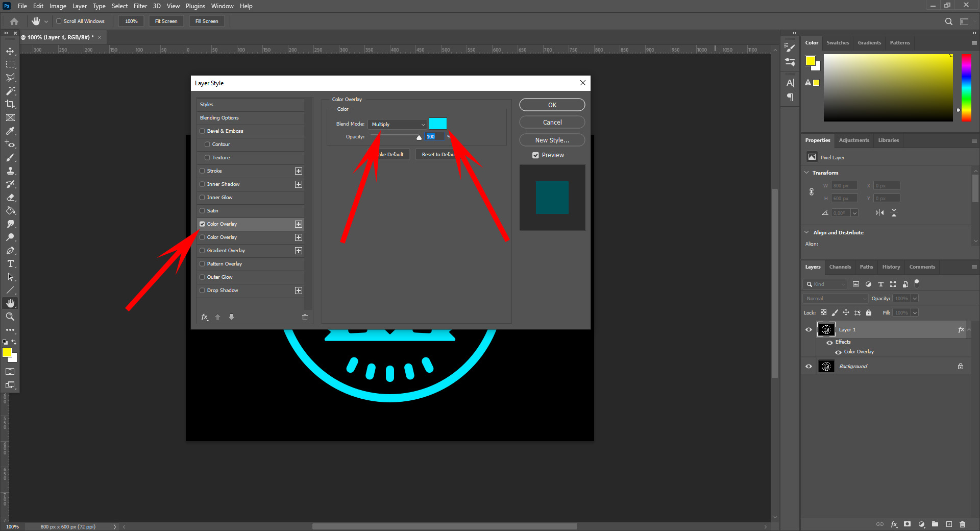This screenshot has width=980, height=531.
Task: Lock all on Layer 1 with padlock icon
Action: [x=869, y=312]
